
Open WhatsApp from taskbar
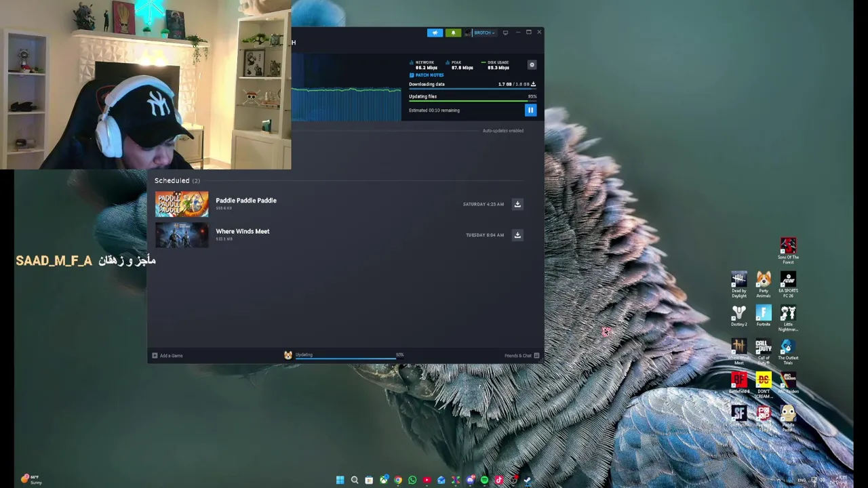412,480
